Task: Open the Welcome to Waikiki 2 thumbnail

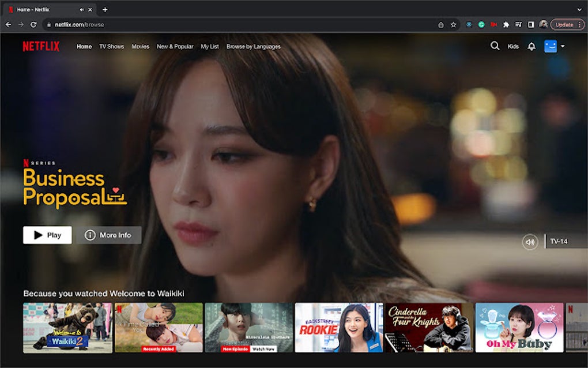Action: (x=67, y=327)
